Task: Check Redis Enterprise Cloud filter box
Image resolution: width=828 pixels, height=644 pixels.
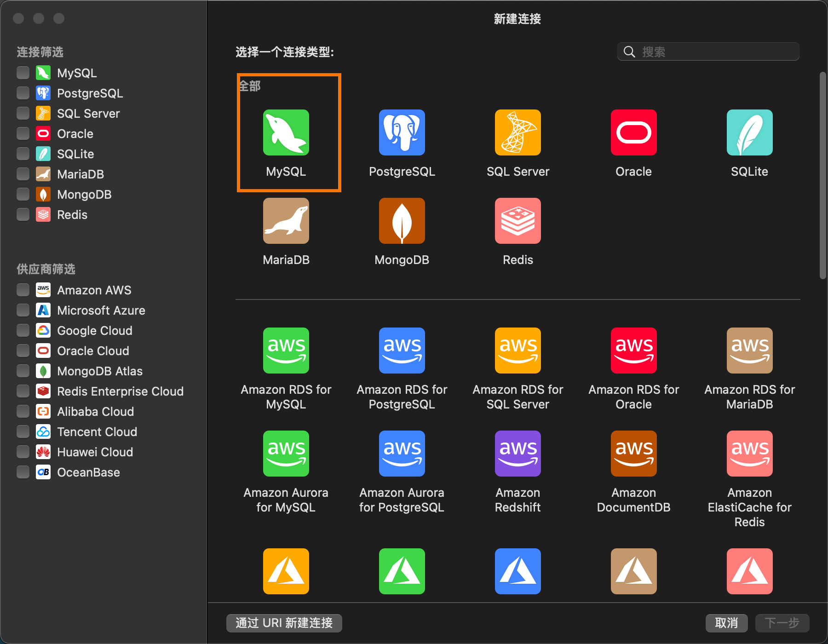Action: point(23,391)
